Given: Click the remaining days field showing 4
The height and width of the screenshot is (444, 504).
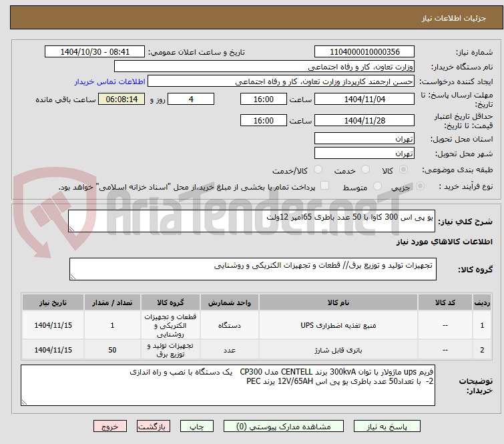Looking at the screenshot, I should click(x=191, y=99).
